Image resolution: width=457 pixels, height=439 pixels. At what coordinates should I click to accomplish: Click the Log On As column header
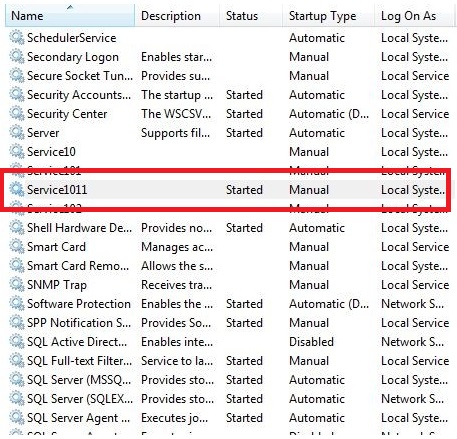[415, 15]
